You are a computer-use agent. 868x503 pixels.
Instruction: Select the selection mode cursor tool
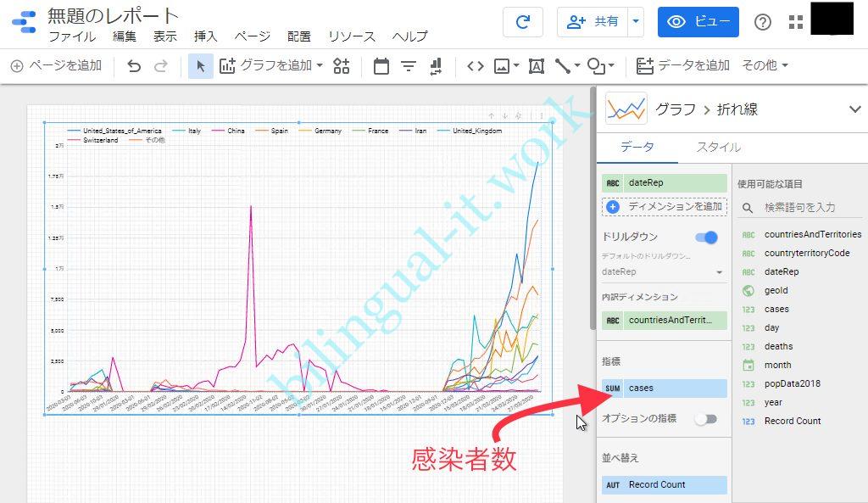[x=201, y=65]
